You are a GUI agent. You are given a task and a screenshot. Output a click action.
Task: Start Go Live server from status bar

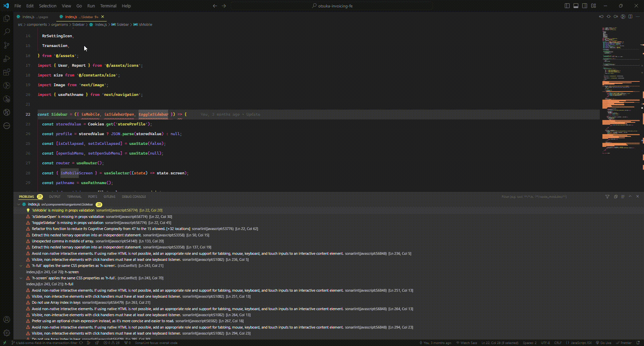point(604,343)
